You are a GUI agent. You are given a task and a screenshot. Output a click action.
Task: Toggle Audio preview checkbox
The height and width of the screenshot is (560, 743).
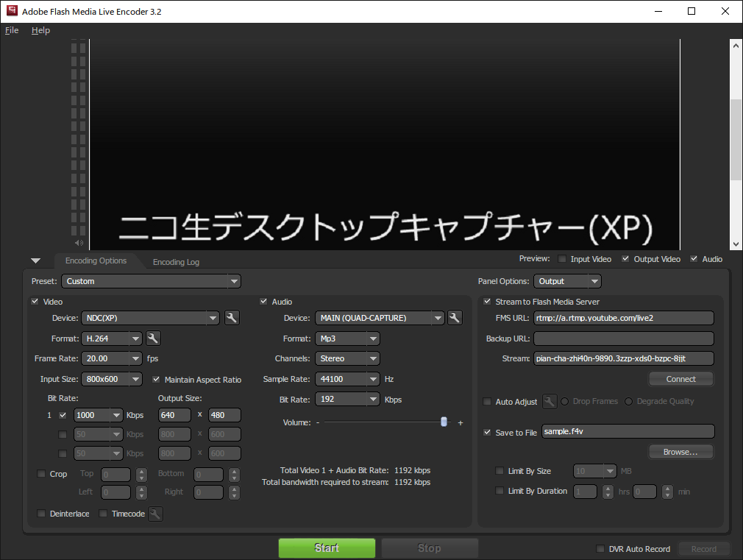(x=694, y=258)
